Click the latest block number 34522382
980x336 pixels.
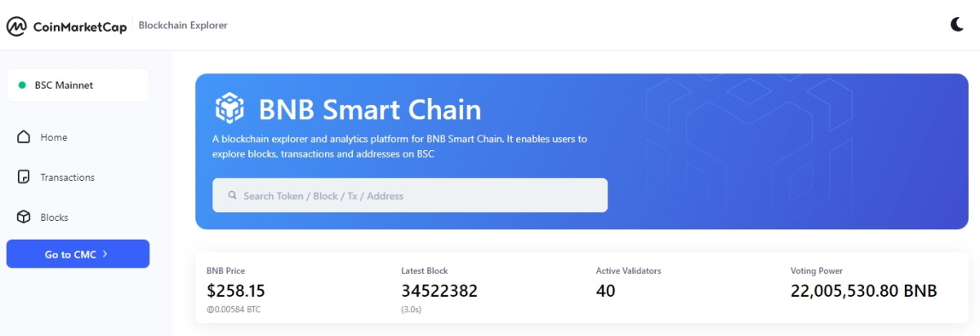(x=439, y=291)
